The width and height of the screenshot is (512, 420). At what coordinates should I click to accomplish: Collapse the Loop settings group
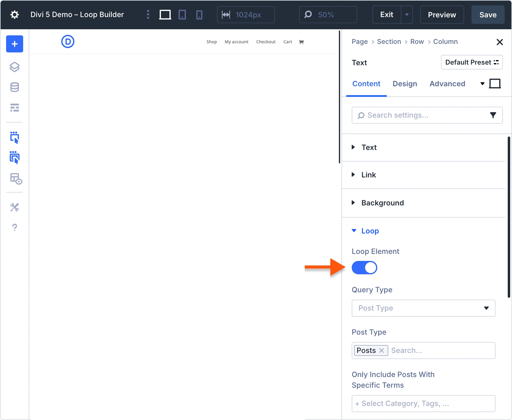(370, 231)
